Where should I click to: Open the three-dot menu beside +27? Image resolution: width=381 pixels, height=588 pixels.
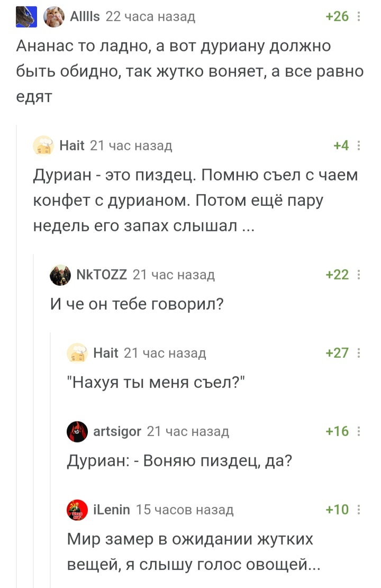(x=359, y=353)
